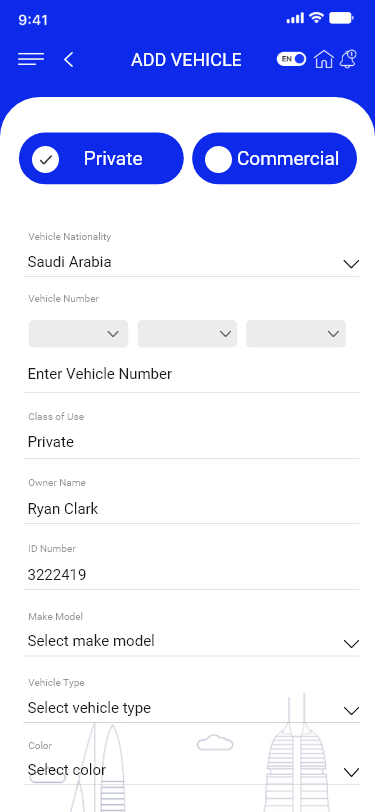Expand the Make Model dropdown

(x=191, y=642)
